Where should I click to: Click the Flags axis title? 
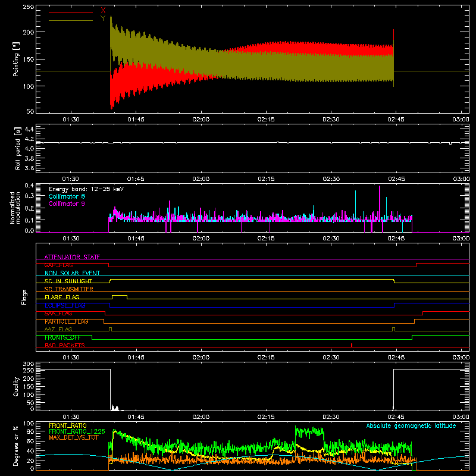tap(24, 297)
